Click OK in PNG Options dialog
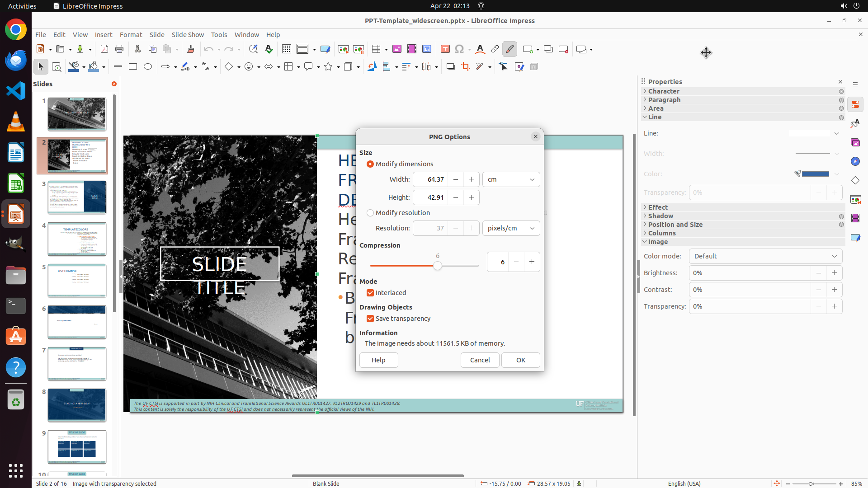868x488 pixels. point(520,360)
